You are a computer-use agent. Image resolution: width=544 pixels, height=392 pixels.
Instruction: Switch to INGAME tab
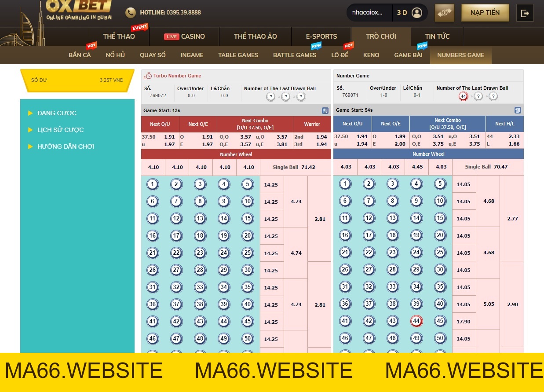[x=192, y=55]
